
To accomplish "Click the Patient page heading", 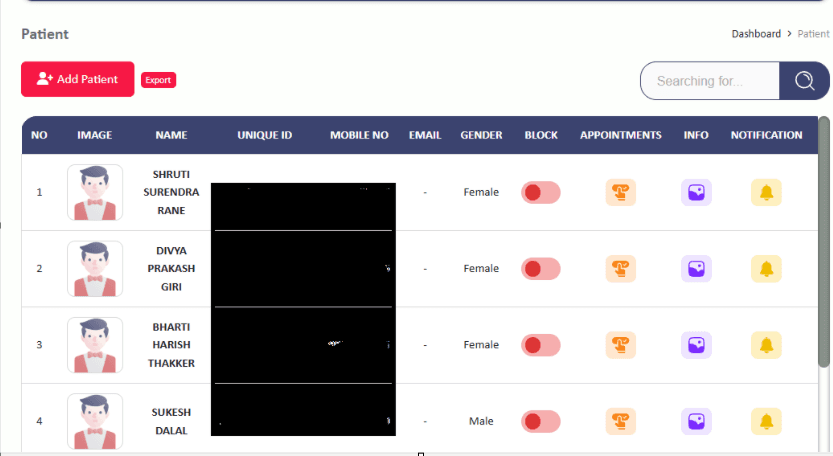I will point(45,35).
